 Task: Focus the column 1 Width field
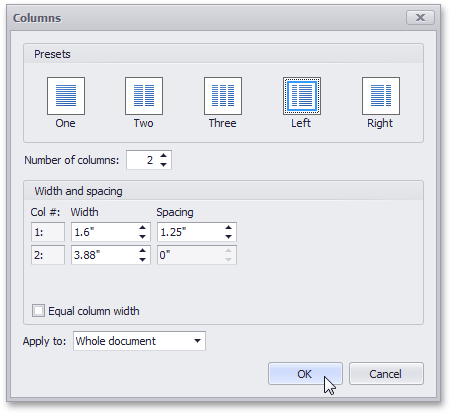111,232
